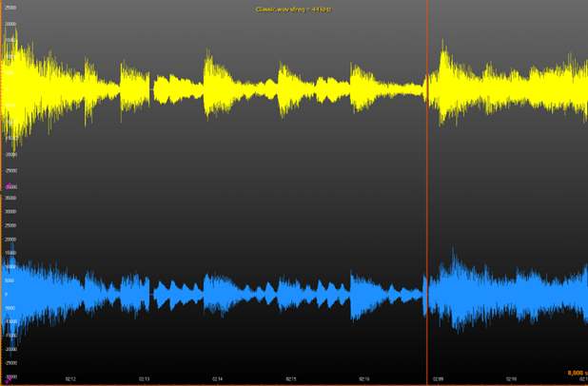Image resolution: width=588 pixels, height=386 pixels.
Task: Click the 35000 amplitude label of blue channel
Action: coord(10,198)
